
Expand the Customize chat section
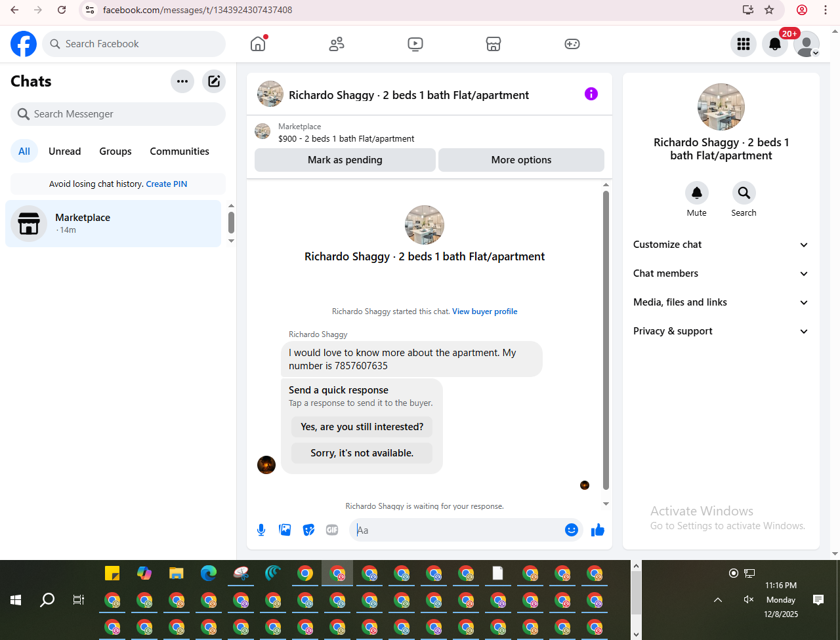721,245
